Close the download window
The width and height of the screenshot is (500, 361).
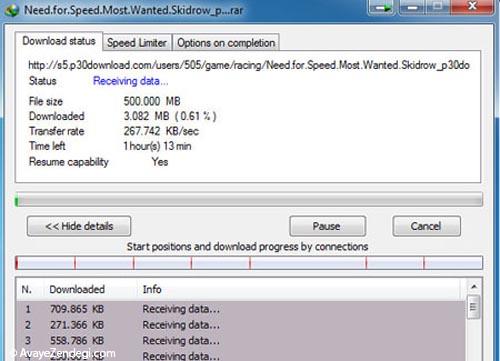coord(472,7)
